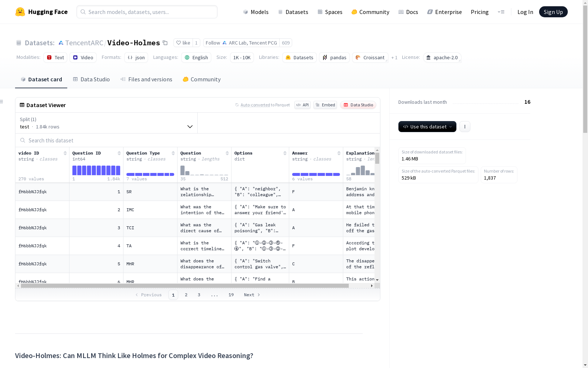Screen dimensions: 588x368
Task: Sort by Question Type column arrows
Action: tap(173, 153)
